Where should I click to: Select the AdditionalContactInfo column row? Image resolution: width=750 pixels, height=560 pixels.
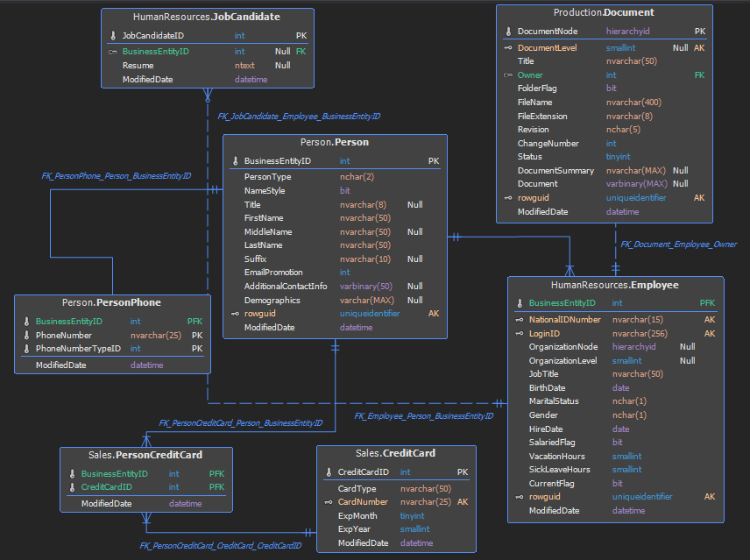(335, 287)
